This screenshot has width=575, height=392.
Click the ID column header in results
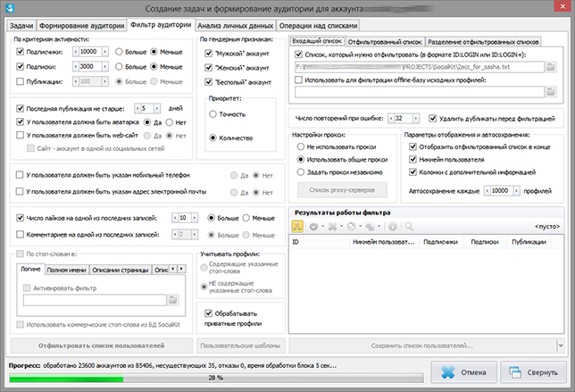[320, 242]
